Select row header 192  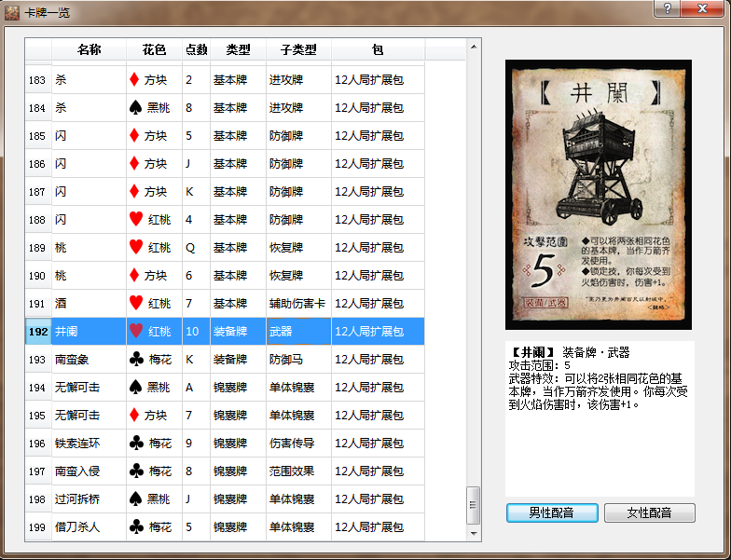tap(37, 332)
